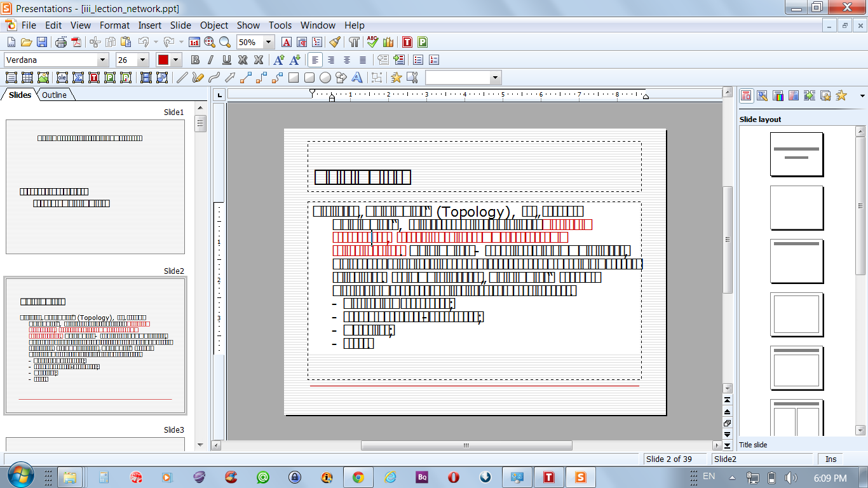
Task: Open the font size 26 dropdown
Action: click(x=142, y=60)
